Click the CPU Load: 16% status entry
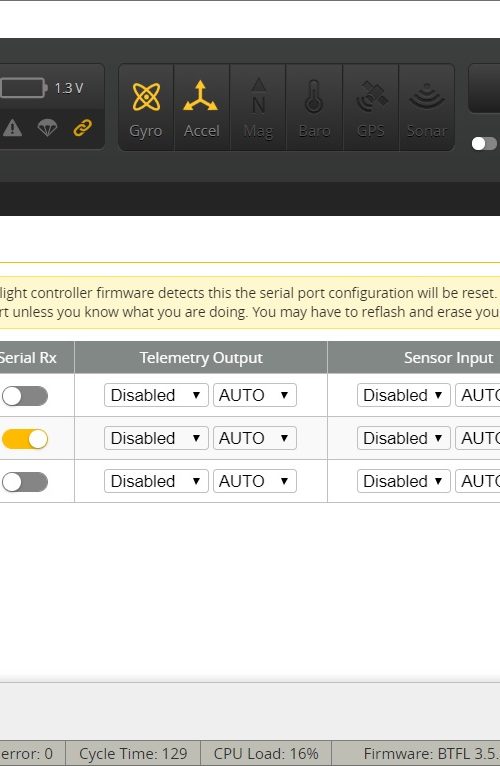Image resolution: width=500 pixels, height=766 pixels. [266, 753]
